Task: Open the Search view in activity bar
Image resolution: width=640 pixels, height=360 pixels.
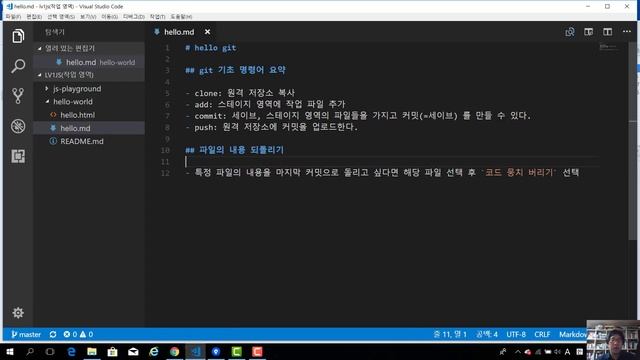Action: coord(18,66)
